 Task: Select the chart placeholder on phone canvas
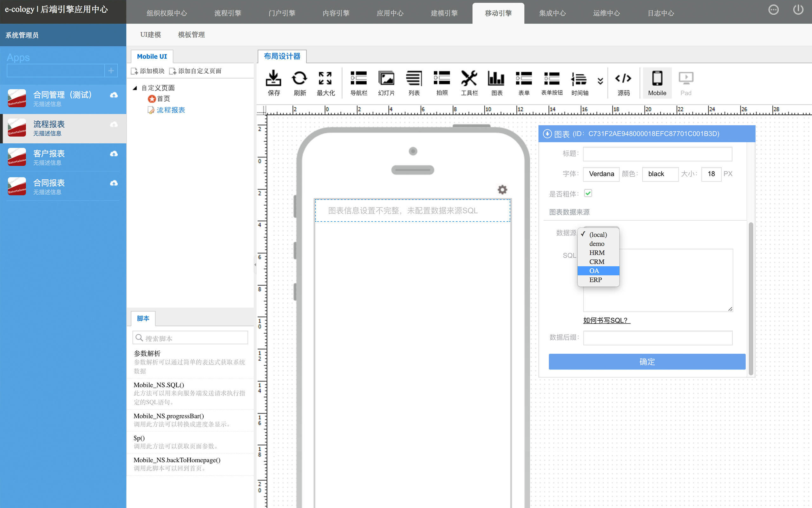pyautogui.click(x=412, y=211)
